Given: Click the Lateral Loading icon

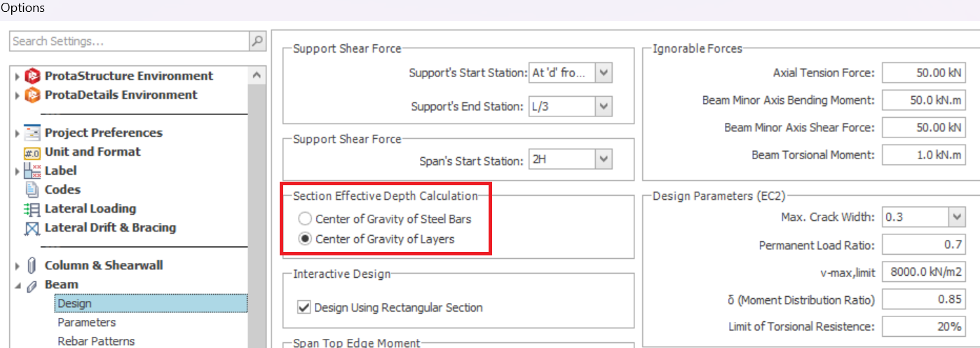Looking at the screenshot, I should pyautogui.click(x=32, y=209).
